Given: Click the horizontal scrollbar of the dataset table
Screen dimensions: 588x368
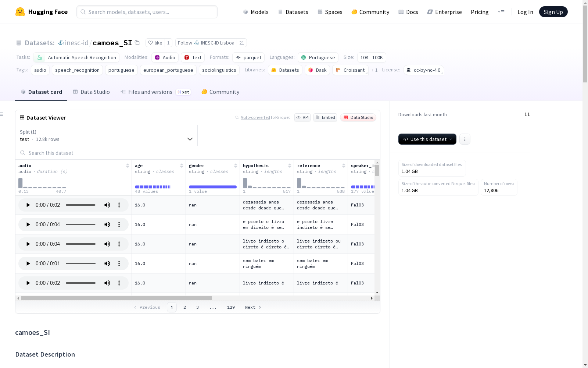Looking at the screenshot, I should [x=116, y=298].
